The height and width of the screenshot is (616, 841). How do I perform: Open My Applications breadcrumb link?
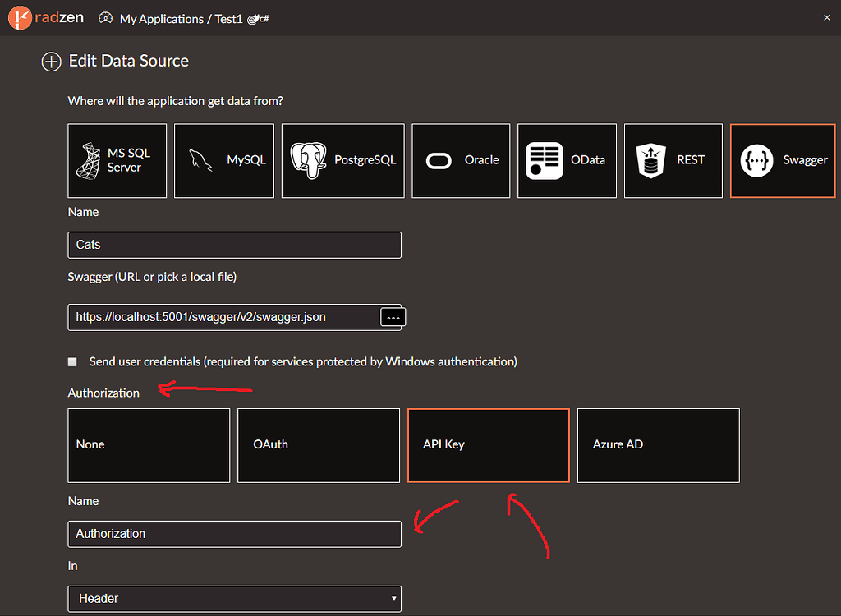click(x=161, y=18)
